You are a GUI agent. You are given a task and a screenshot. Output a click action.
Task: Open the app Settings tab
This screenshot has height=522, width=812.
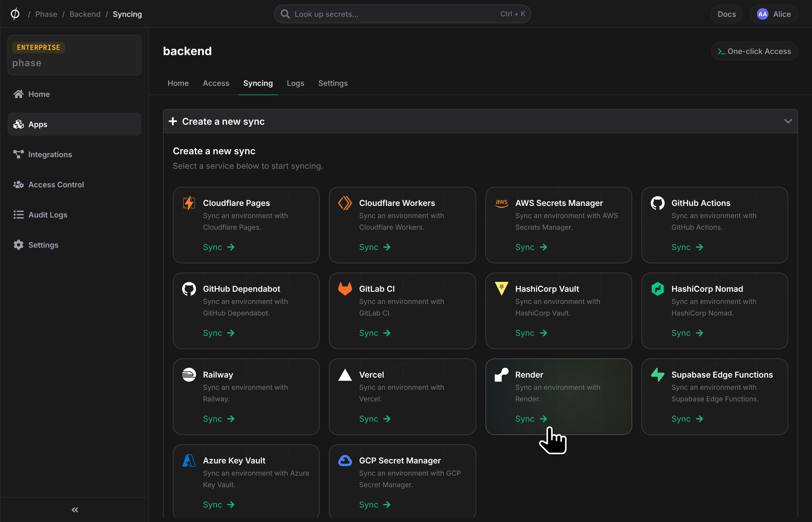click(333, 83)
